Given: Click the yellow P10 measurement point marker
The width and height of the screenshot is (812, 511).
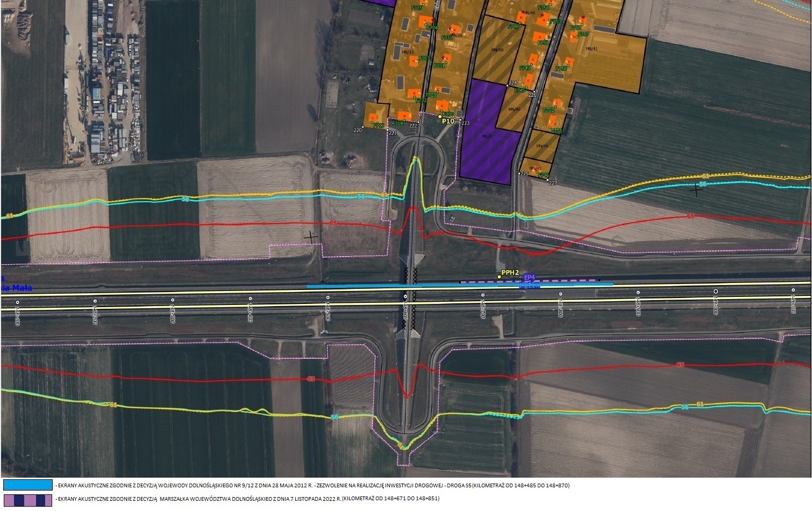Looking at the screenshot, I should tap(439, 116).
